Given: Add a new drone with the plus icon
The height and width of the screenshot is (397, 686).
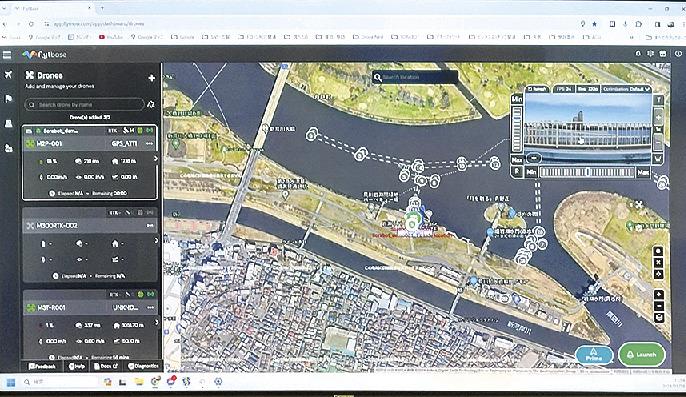Looking at the screenshot, I should coord(151,78).
